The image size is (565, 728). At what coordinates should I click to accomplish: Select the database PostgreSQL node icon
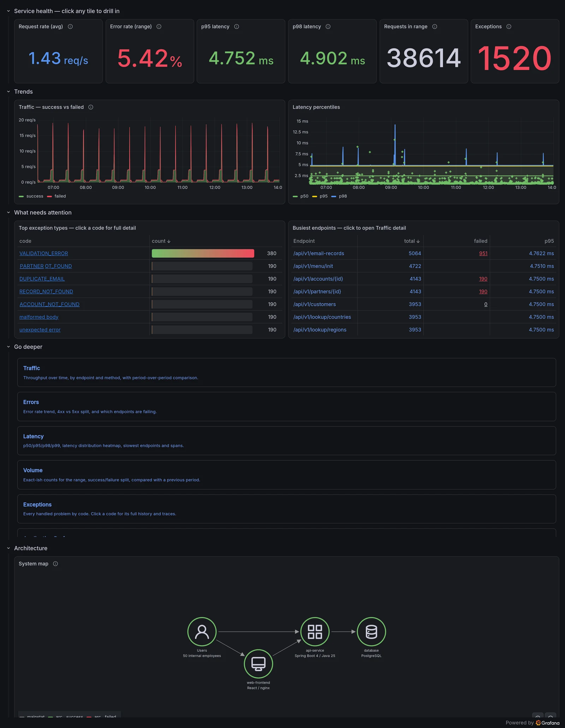[x=371, y=632]
